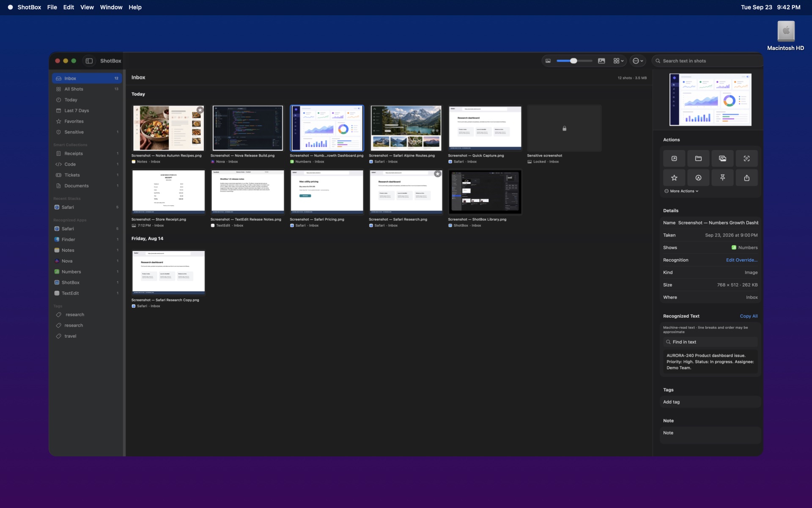812x508 pixels.
Task: Click the Find in text field
Action: click(x=710, y=342)
